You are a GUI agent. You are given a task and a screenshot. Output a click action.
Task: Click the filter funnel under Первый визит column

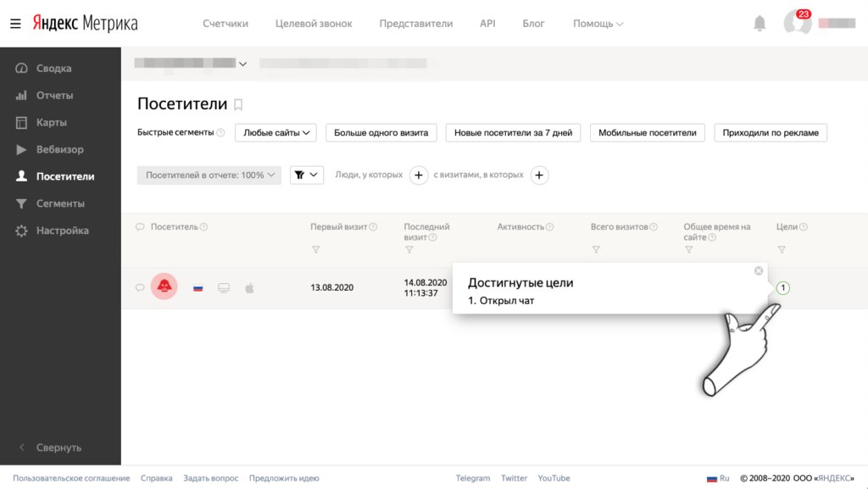point(316,249)
